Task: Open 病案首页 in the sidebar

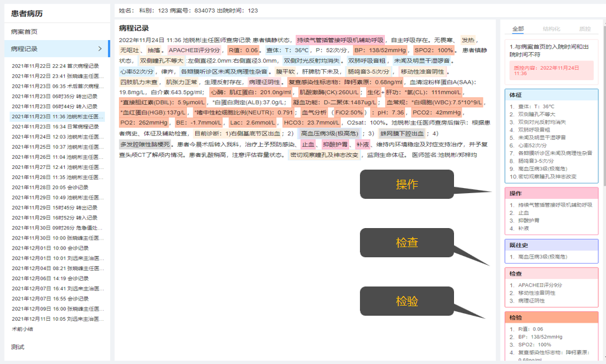Action: [x=24, y=31]
